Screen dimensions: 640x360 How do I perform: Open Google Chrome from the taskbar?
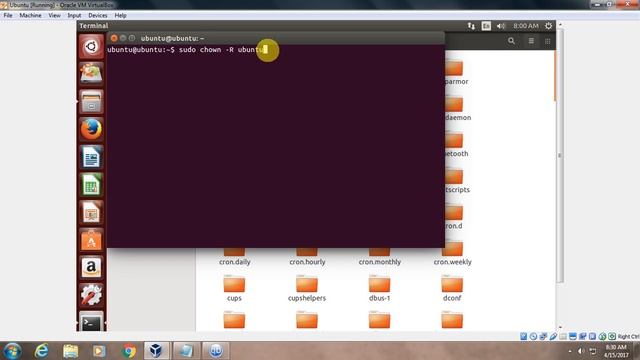coord(129,351)
